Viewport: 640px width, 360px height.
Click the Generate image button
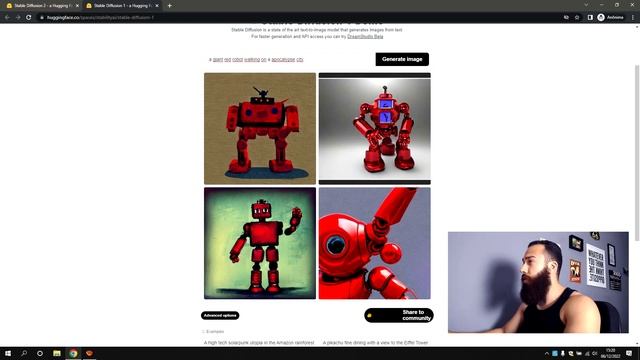402,59
